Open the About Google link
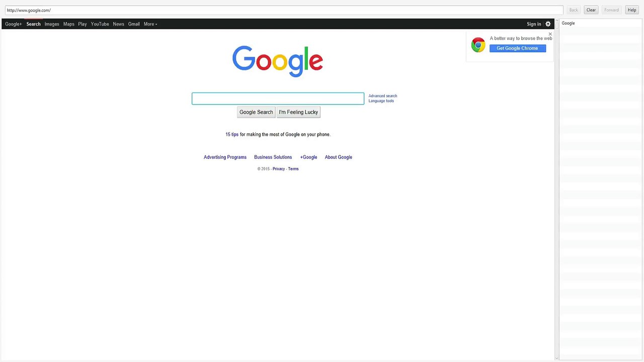 click(x=339, y=157)
